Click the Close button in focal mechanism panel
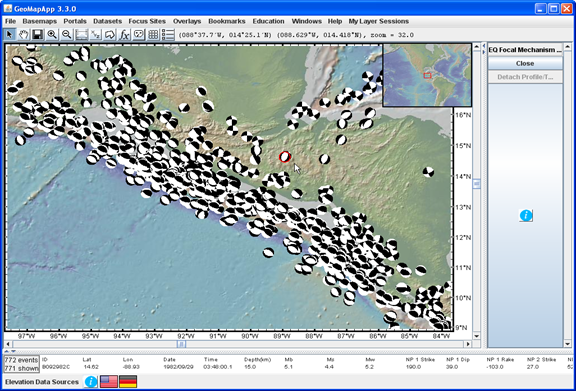 click(x=525, y=63)
